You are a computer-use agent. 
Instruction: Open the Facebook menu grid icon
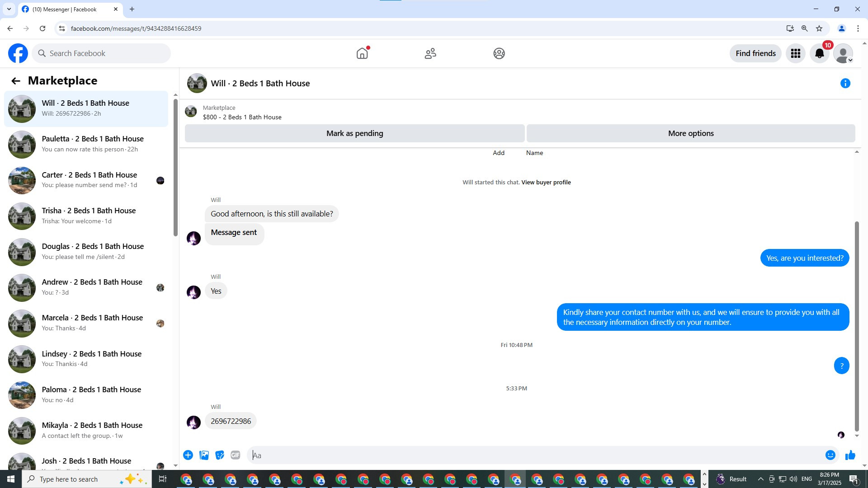point(796,53)
